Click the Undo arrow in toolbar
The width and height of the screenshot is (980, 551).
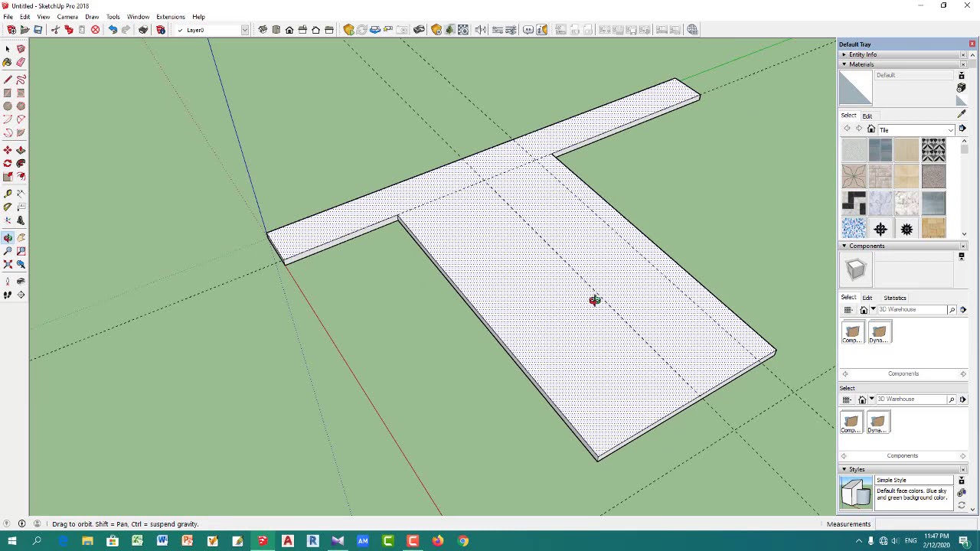pos(113,30)
